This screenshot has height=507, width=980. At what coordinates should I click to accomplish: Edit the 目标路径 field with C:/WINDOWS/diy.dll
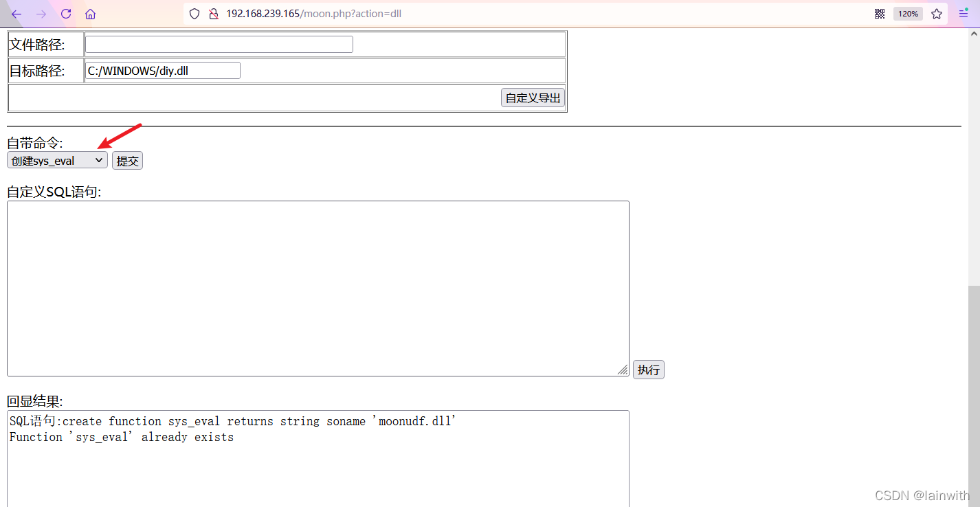[163, 71]
